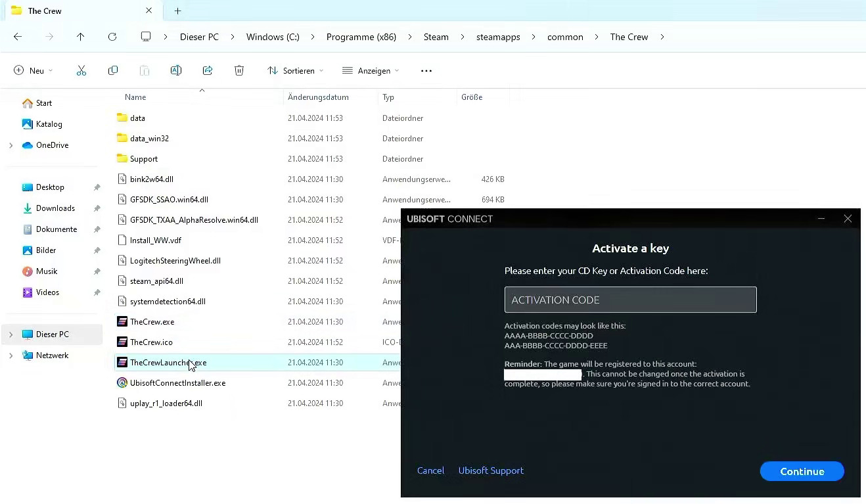Open the Sortieren dropdown menu
The height and width of the screenshot is (504, 866).
(x=296, y=70)
